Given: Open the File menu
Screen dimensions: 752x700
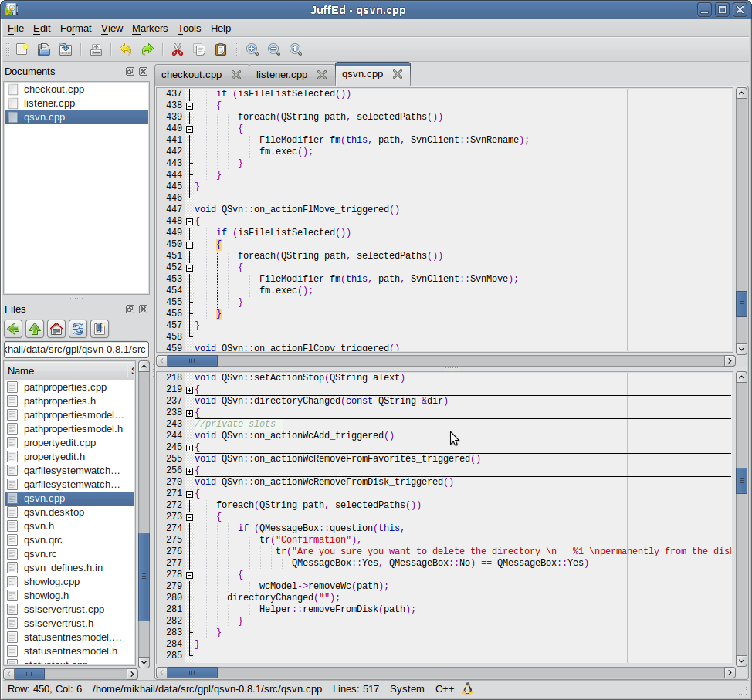Looking at the screenshot, I should 15,29.
